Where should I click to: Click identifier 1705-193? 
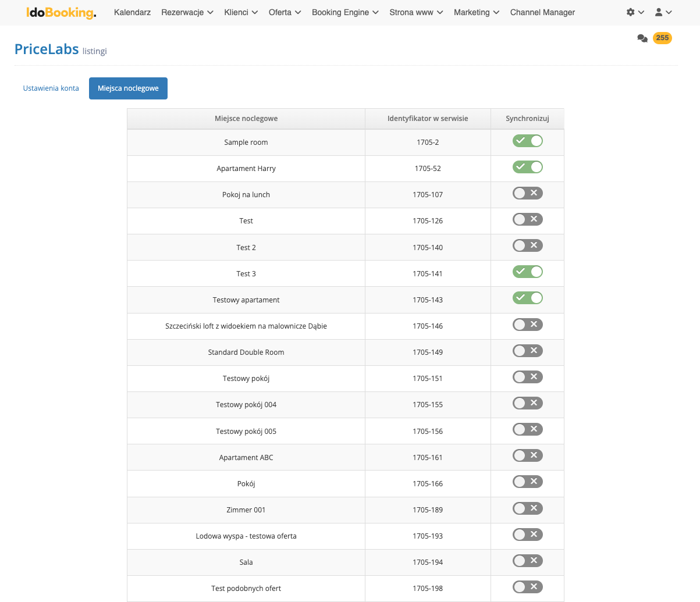click(x=428, y=536)
